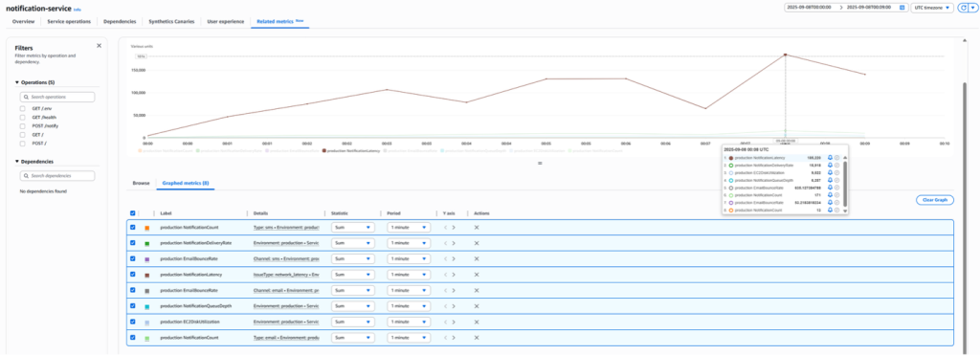Switch to the Overview tab
The image size is (980, 356).
23,21
